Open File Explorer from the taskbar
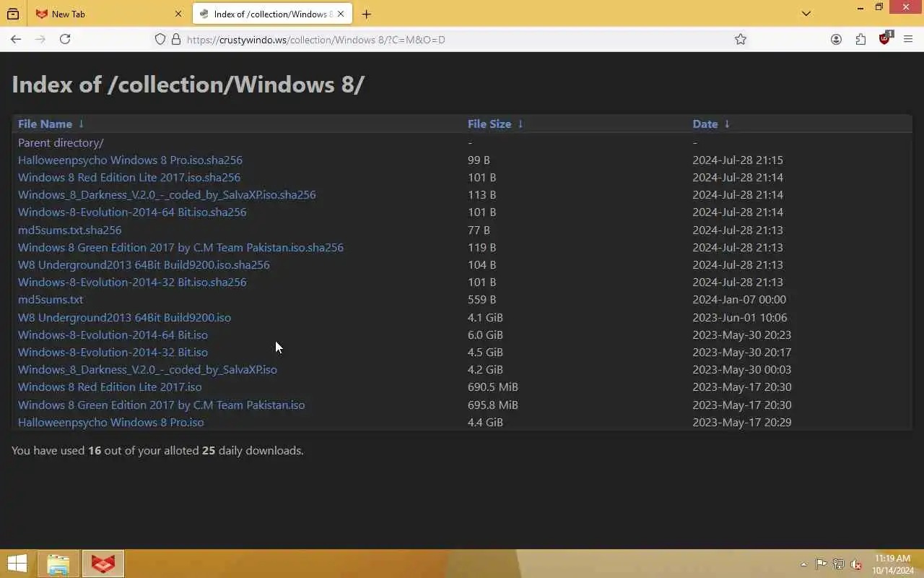The width and height of the screenshot is (924, 578). 58,564
